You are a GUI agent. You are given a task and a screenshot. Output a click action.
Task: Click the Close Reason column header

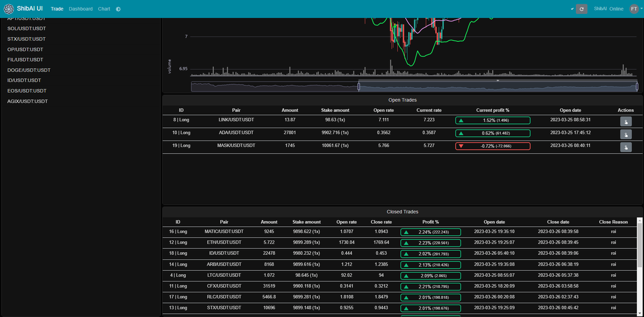pyautogui.click(x=613, y=222)
